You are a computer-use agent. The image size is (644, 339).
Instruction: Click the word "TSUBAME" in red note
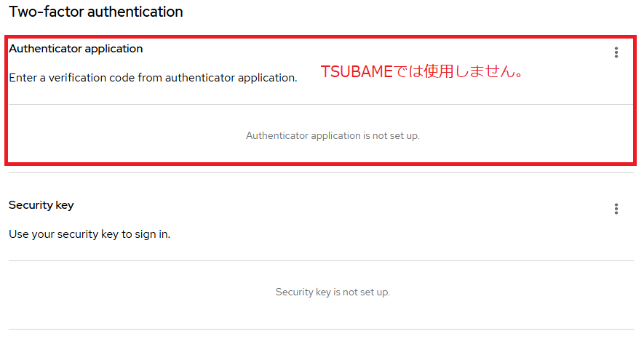pyautogui.click(x=357, y=73)
